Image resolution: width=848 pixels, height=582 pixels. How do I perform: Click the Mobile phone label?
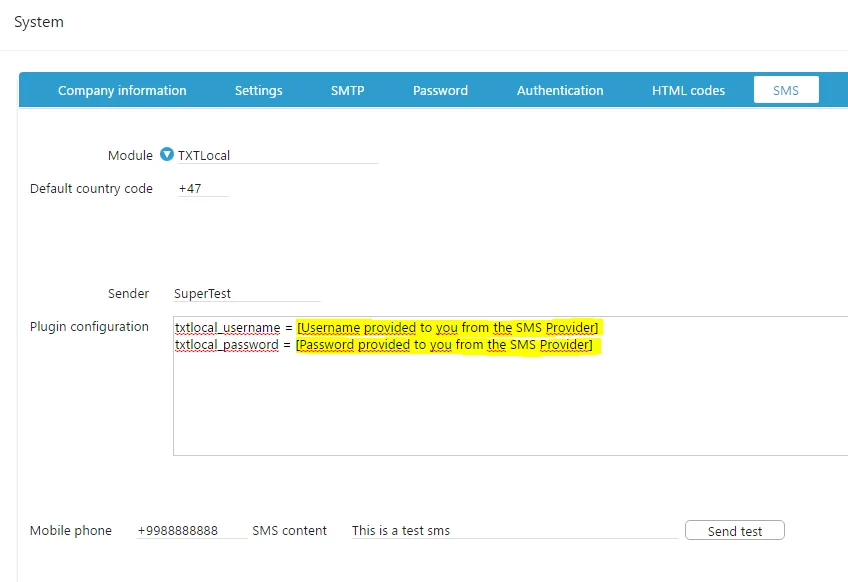(x=71, y=531)
